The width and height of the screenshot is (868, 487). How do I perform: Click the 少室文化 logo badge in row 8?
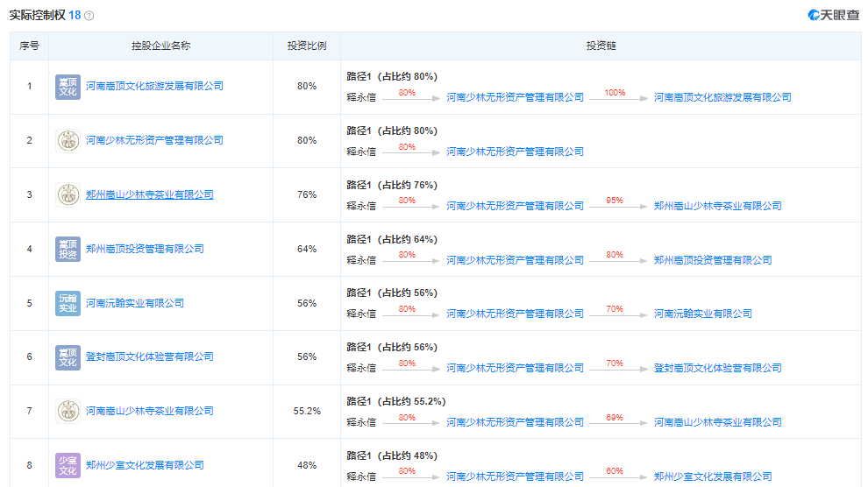68,465
